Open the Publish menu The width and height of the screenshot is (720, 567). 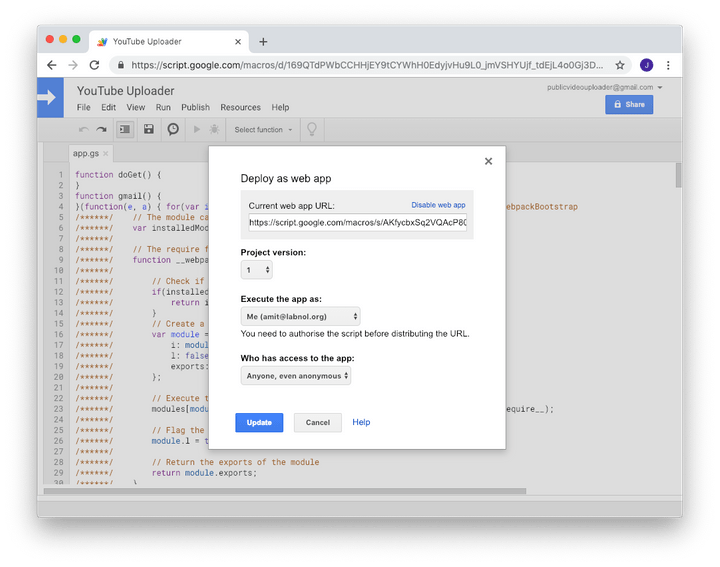point(195,107)
